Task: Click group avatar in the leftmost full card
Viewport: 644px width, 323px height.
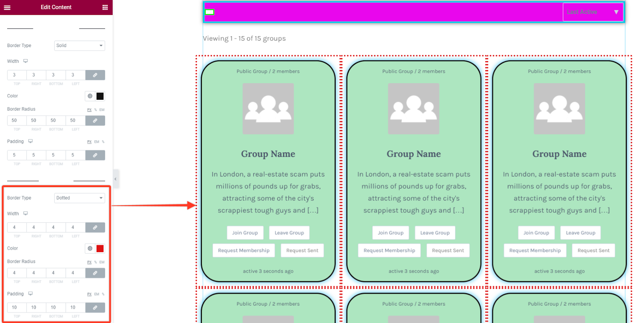Action: pos(268,109)
